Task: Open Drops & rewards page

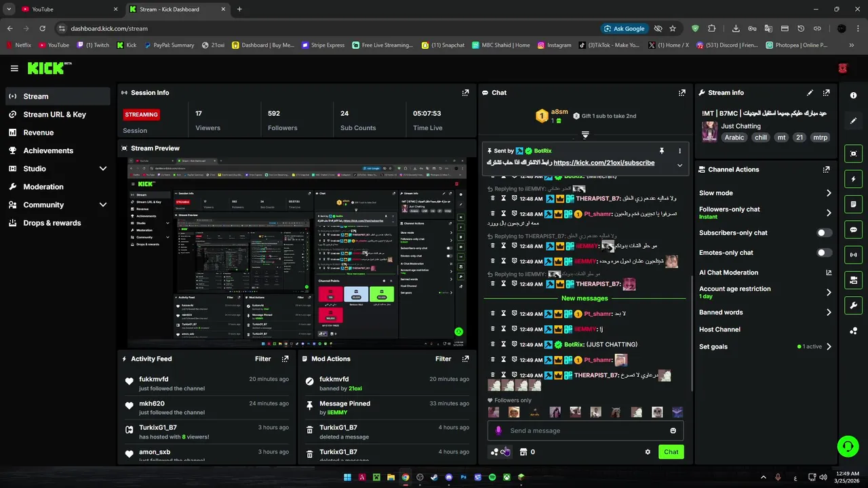Action: (58, 223)
